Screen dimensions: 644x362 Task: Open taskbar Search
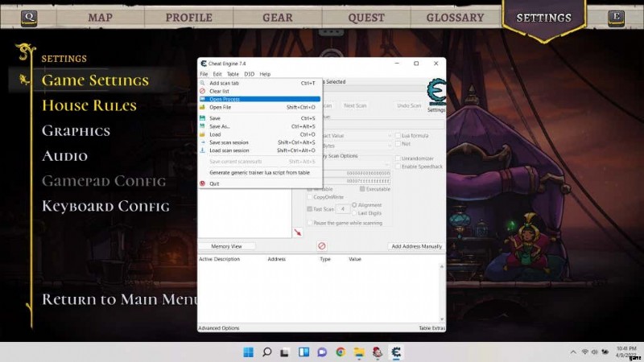267,352
